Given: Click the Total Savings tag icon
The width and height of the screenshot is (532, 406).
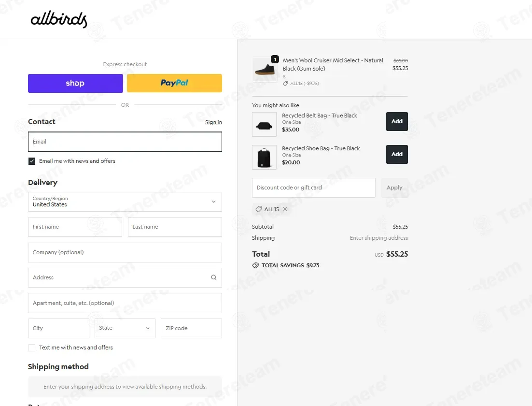Looking at the screenshot, I should click(255, 265).
